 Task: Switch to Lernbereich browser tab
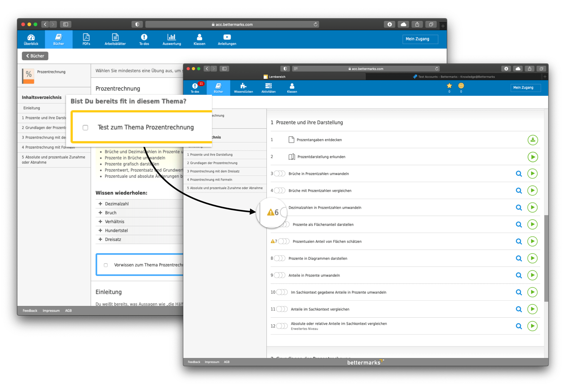tap(274, 77)
